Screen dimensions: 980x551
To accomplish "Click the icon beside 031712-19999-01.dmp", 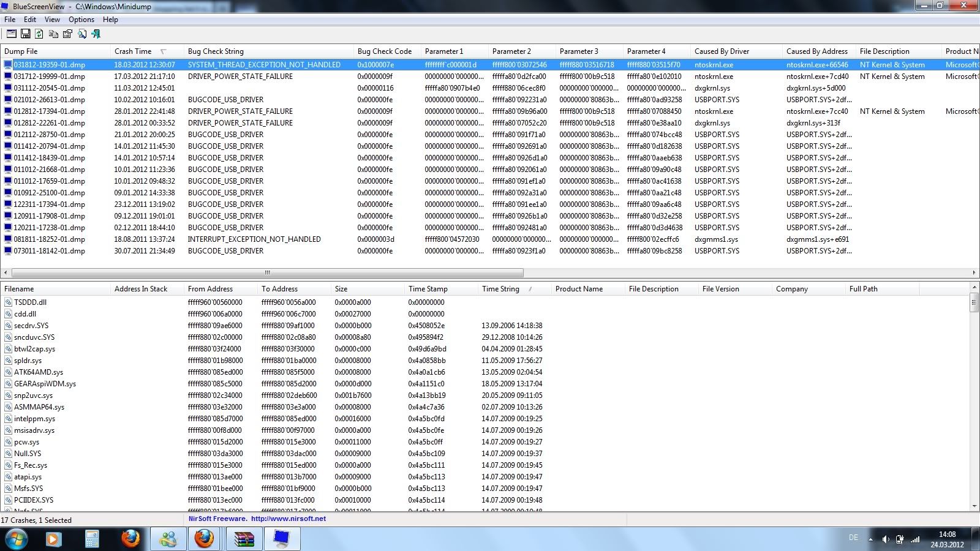I will (8, 77).
